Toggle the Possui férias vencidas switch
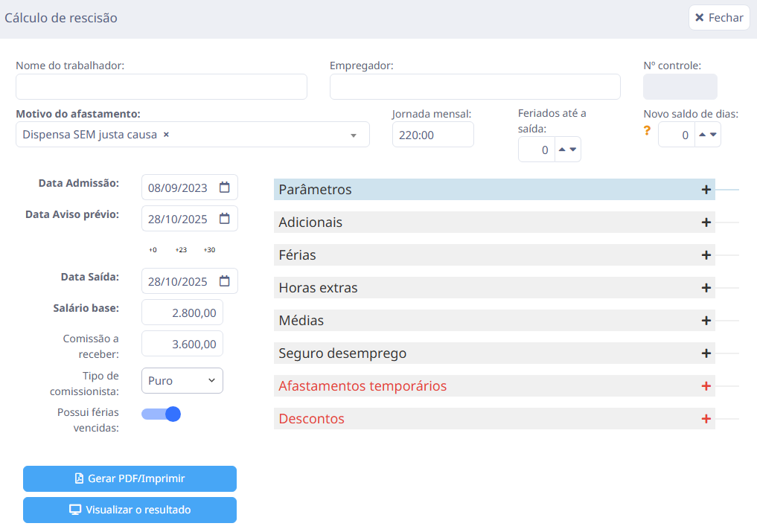Image resolution: width=757 pixels, height=532 pixels. tap(162, 414)
